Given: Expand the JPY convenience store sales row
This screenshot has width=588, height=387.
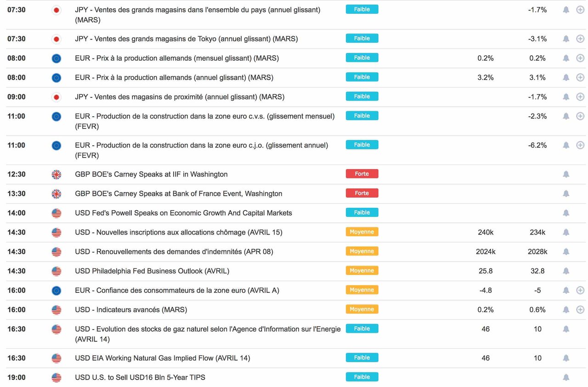Looking at the screenshot, I should point(580,97).
